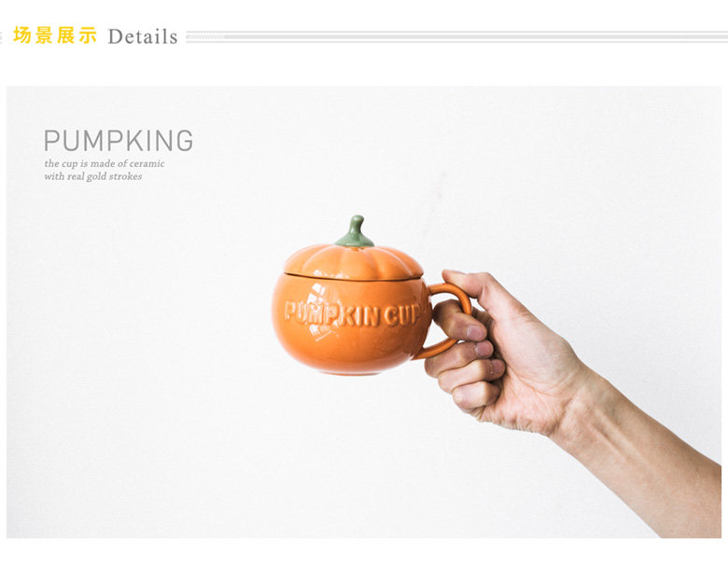The height and width of the screenshot is (570, 728).
Task: Click the striped divider line beside Details
Action: pyautogui.click(x=456, y=36)
